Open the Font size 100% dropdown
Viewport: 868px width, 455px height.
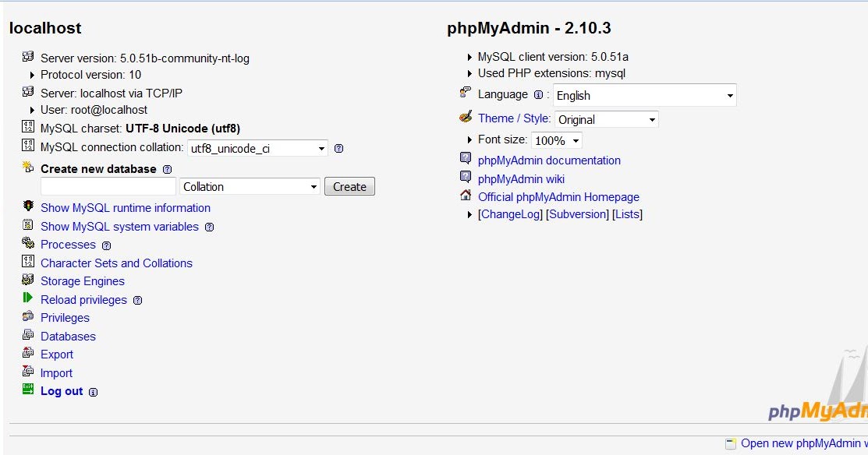[x=556, y=140]
